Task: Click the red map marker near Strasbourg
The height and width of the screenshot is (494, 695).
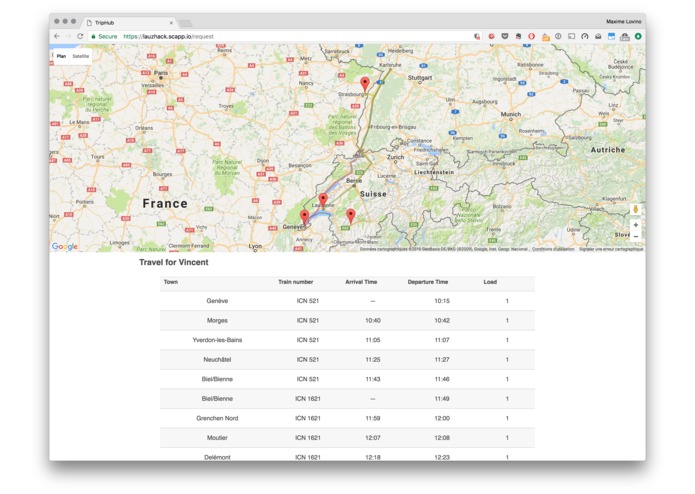Action: coord(364,84)
